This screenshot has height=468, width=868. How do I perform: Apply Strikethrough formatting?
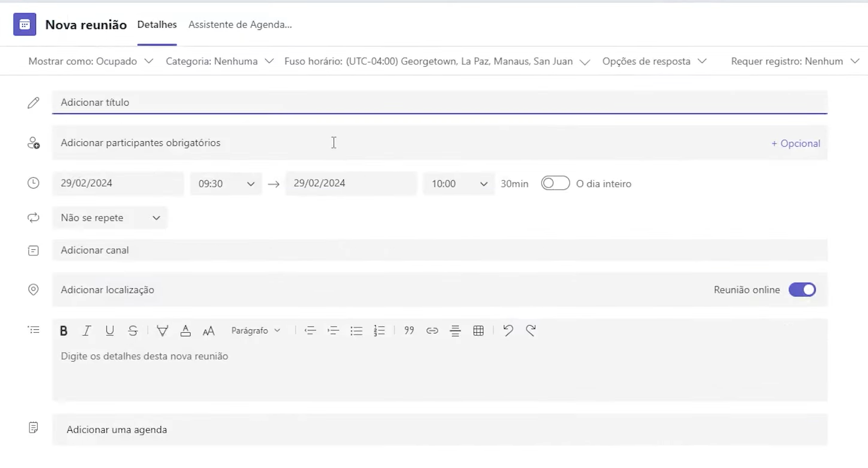click(133, 330)
